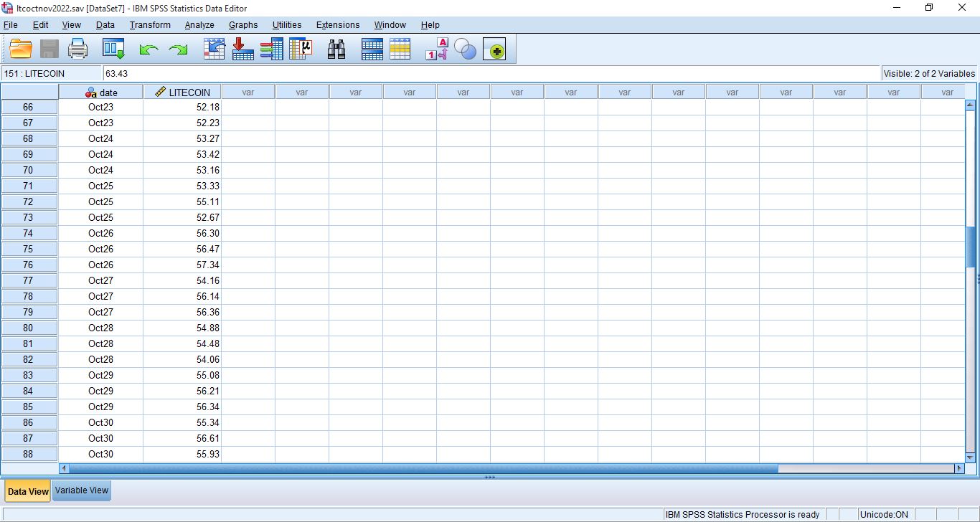This screenshot has width=980, height=522.
Task: Select the Data View tab
Action: 28,491
